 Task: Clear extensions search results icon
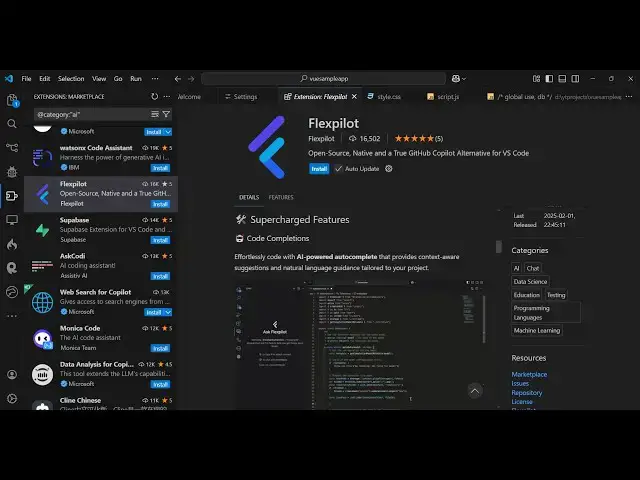pyautogui.click(x=155, y=114)
